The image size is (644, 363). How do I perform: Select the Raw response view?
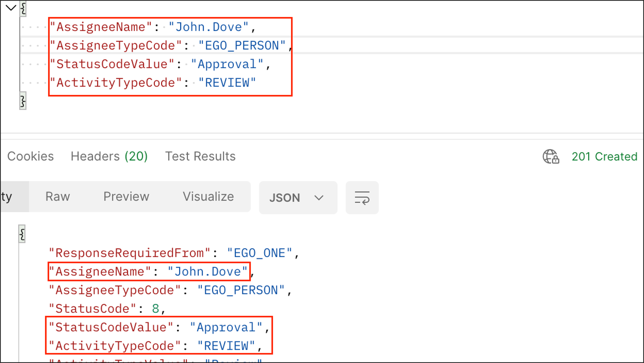pos(58,197)
